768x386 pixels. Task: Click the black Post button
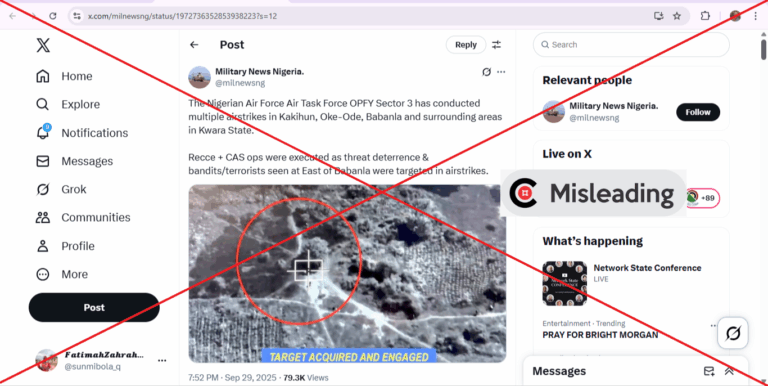coord(94,308)
